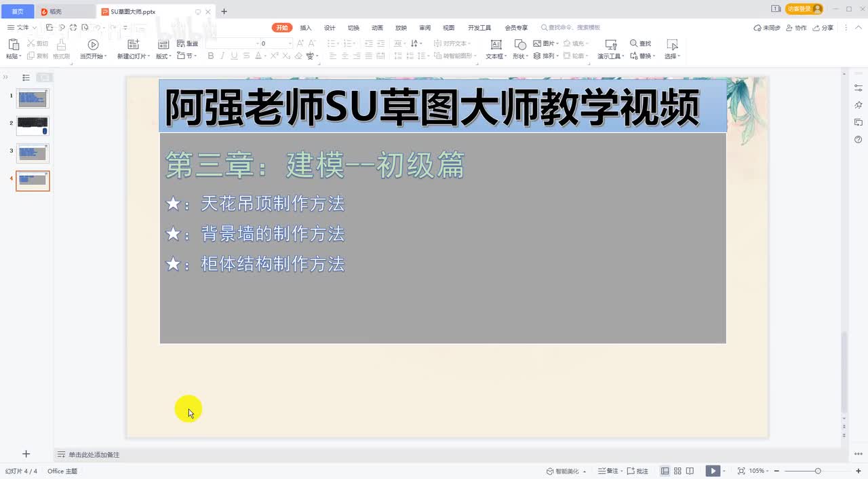Start slideshow from current slide icon
Image resolution: width=868 pixels, height=479 pixels.
point(94,45)
